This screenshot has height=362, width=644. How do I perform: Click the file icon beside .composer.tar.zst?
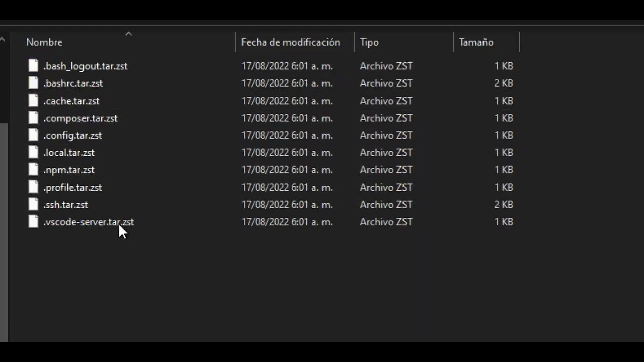click(33, 118)
